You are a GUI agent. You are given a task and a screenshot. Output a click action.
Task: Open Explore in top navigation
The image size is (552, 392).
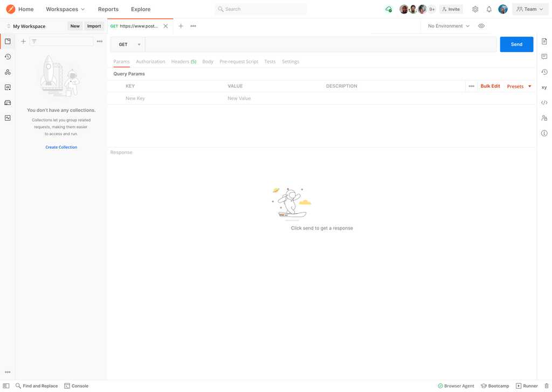(141, 9)
